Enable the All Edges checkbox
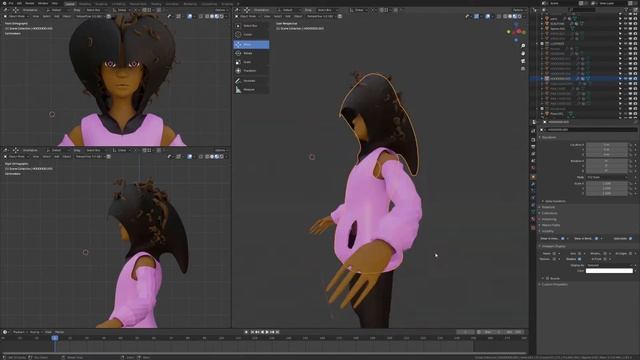The height and width of the screenshot is (360, 640). point(631,253)
